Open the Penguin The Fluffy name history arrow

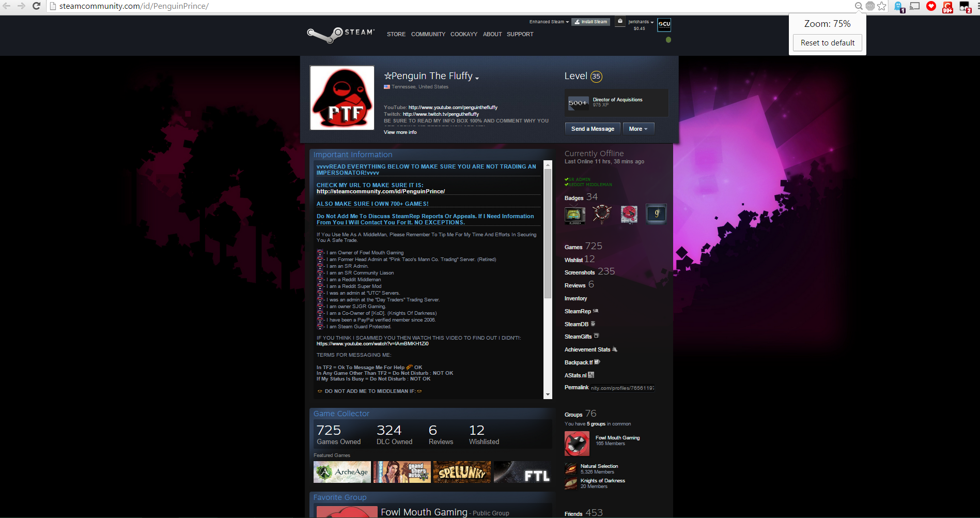coord(477,78)
